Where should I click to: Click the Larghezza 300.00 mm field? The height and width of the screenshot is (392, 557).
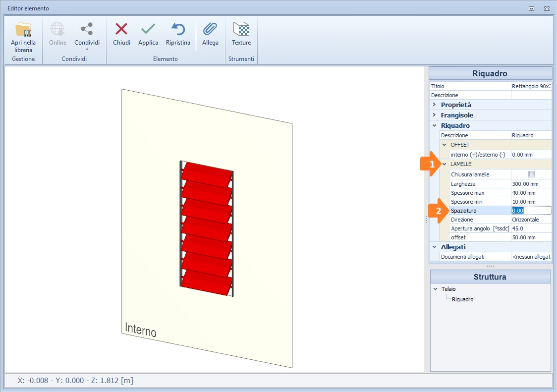coord(531,184)
